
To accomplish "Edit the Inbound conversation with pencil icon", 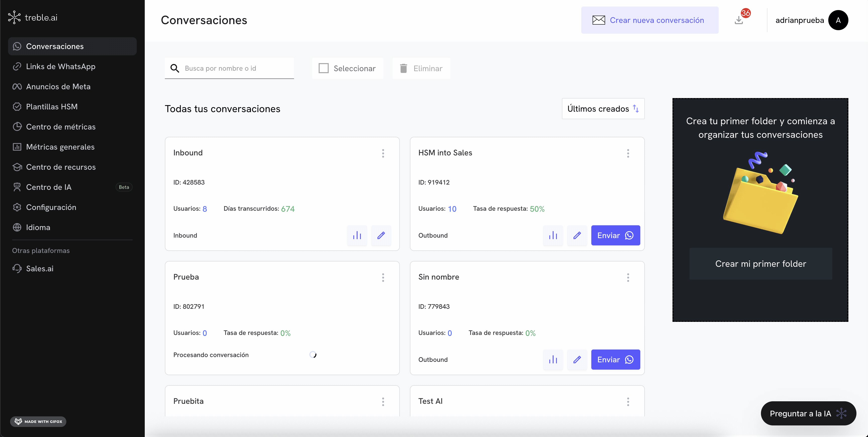I will tap(381, 235).
